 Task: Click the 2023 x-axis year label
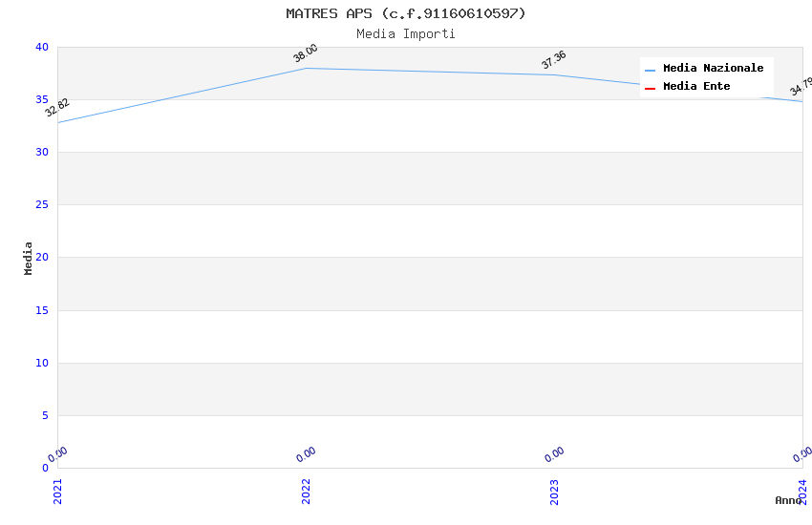(x=554, y=491)
